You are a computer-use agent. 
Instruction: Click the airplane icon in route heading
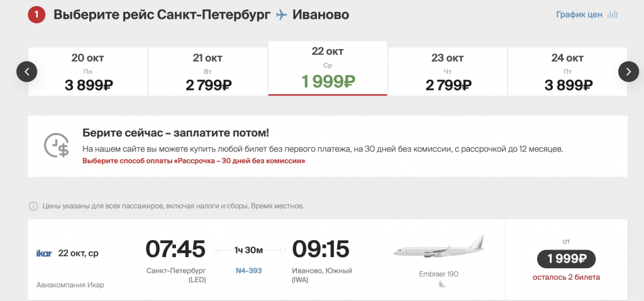282,15
